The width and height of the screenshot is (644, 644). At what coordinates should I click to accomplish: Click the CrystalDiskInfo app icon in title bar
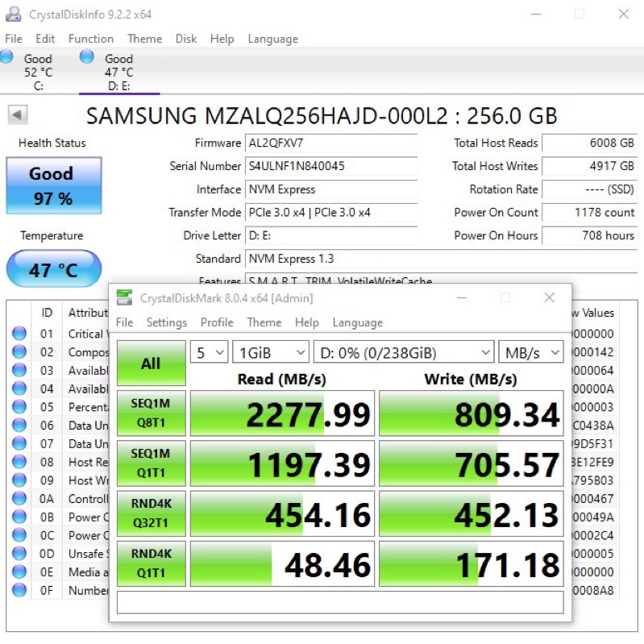[x=13, y=15]
